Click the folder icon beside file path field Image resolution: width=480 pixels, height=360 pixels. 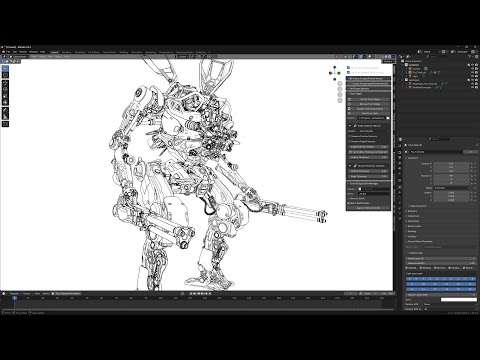pos(388,118)
